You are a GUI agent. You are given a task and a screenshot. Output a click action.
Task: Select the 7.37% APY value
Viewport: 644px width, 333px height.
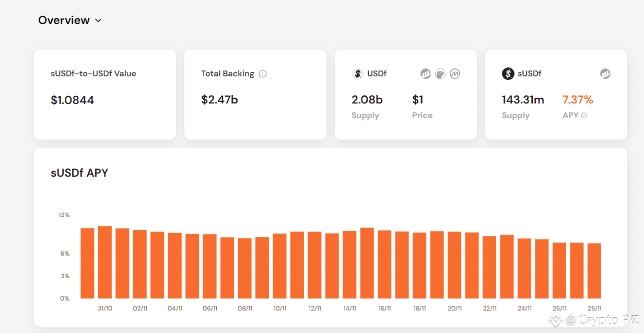(578, 100)
